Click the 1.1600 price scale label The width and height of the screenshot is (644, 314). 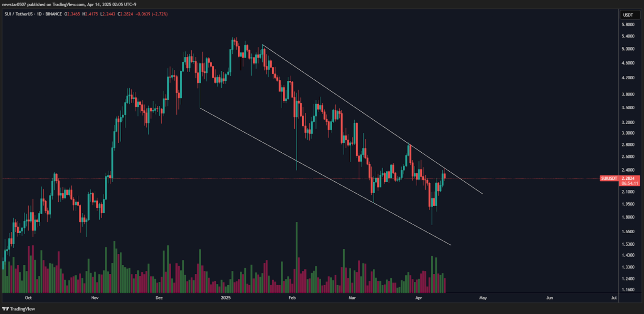tap(628, 290)
